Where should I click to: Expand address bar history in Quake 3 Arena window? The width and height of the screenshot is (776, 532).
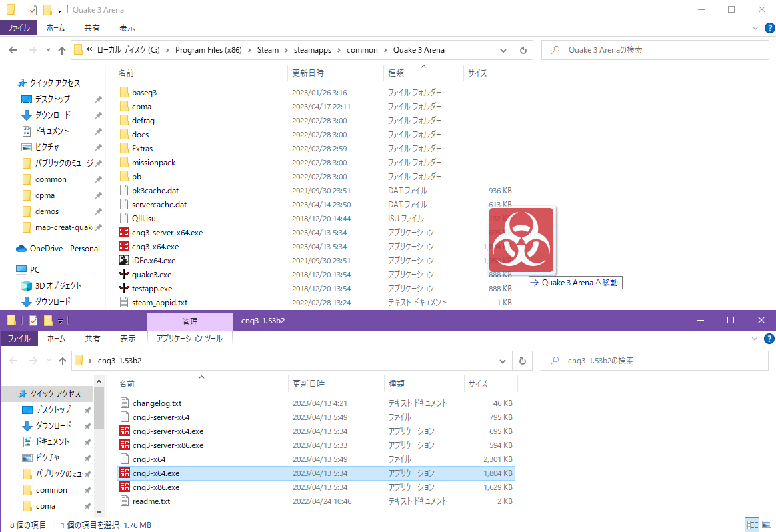point(503,50)
